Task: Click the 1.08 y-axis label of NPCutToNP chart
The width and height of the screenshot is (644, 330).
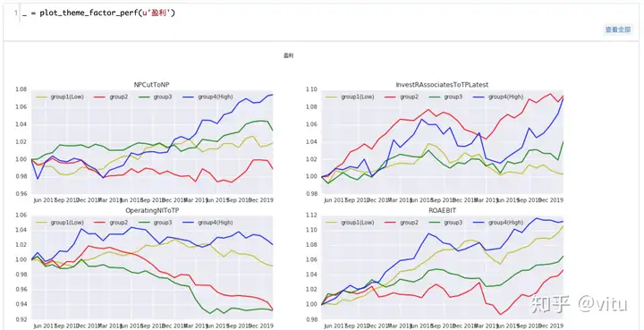Action: (21, 89)
